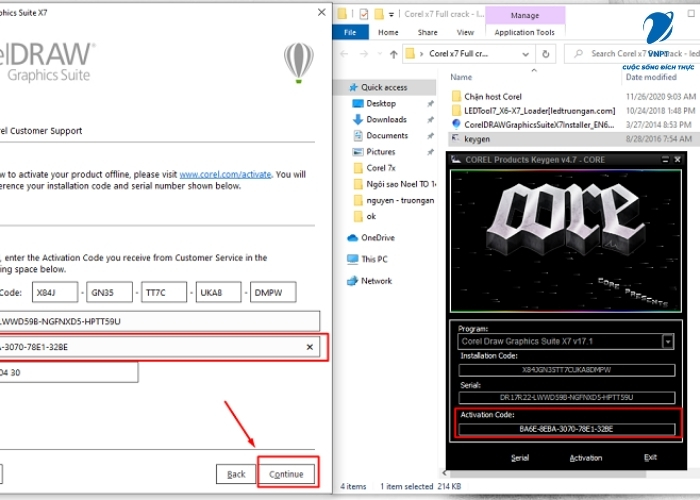Open the Program dropdown in keygen window
The height and width of the screenshot is (500, 700).
point(668,341)
